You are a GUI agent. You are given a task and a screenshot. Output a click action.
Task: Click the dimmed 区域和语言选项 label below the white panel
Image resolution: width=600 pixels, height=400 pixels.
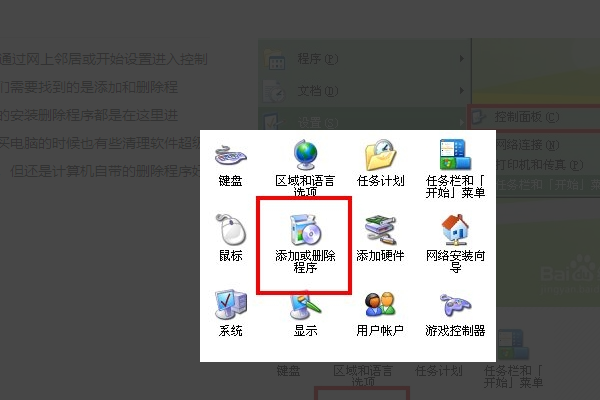[363, 375]
